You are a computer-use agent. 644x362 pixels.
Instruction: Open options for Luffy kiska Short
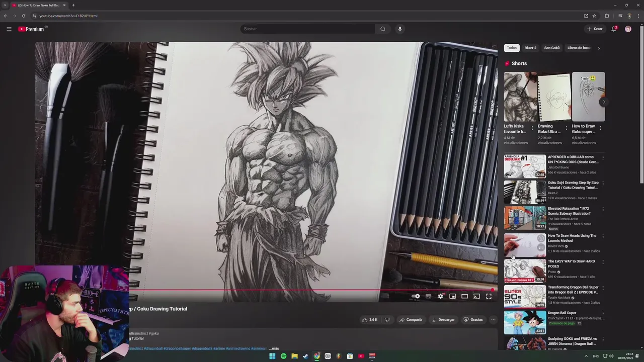(532, 128)
